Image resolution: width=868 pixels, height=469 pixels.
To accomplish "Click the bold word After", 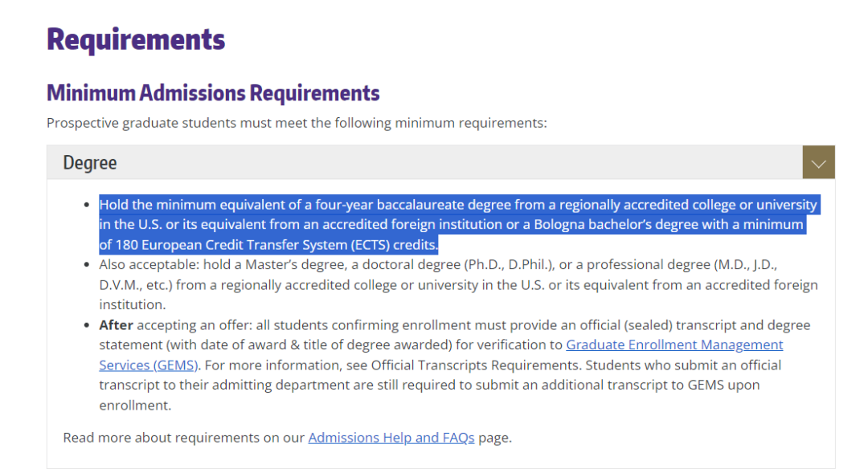I will tap(117, 324).
